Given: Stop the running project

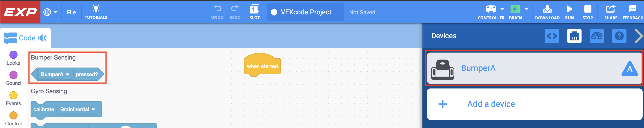Looking at the screenshot, I should [588, 9].
